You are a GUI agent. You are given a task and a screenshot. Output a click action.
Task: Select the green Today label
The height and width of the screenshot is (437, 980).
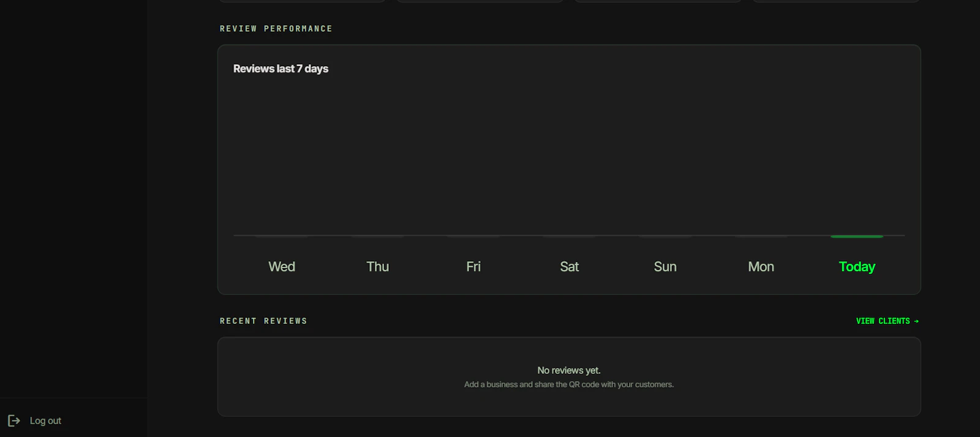tap(857, 267)
